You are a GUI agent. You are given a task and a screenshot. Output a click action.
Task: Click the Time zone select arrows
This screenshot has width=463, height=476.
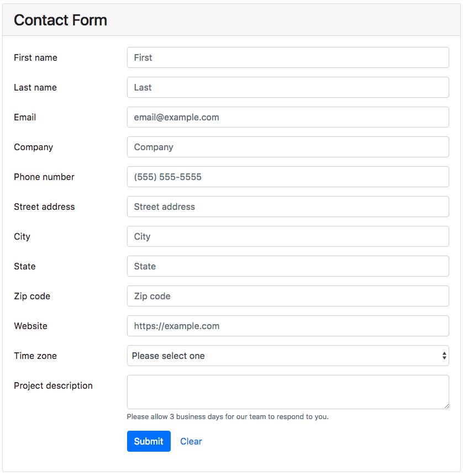[x=444, y=356]
